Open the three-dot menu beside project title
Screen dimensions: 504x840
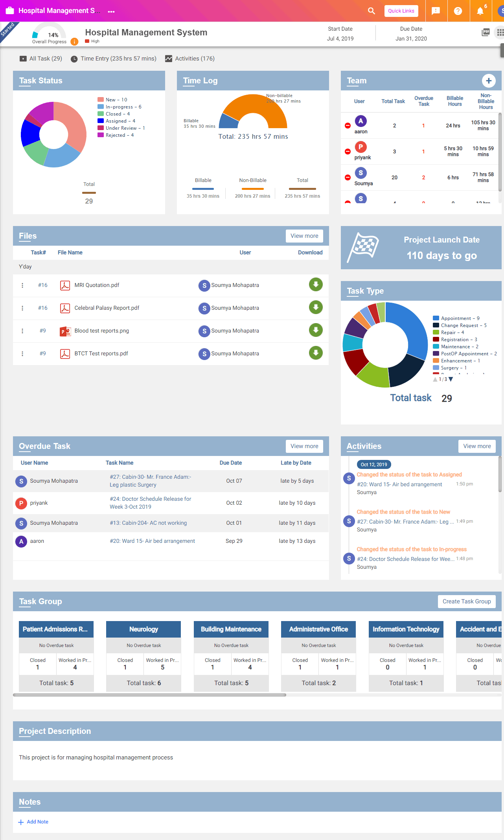click(111, 11)
